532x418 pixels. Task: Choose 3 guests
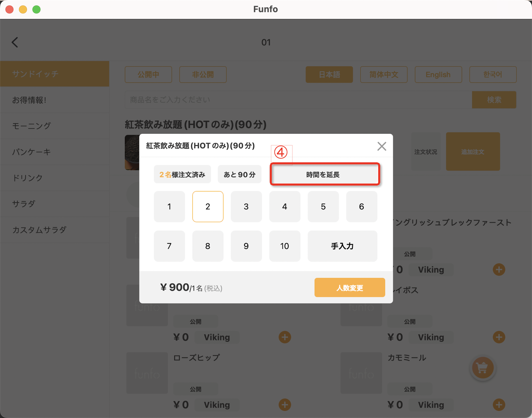click(x=246, y=207)
